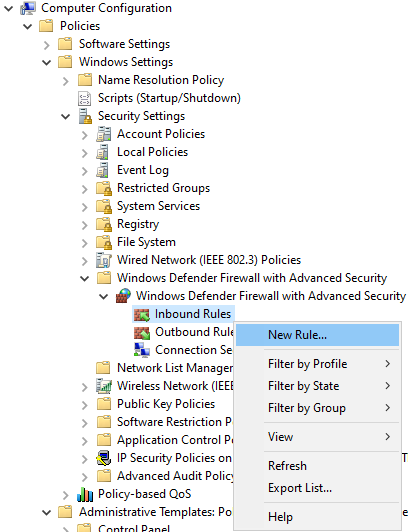The width and height of the screenshot is (409, 532).
Task: Click the Wired Network (IEEE 802.3) Policies icon
Action: pos(104,260)
